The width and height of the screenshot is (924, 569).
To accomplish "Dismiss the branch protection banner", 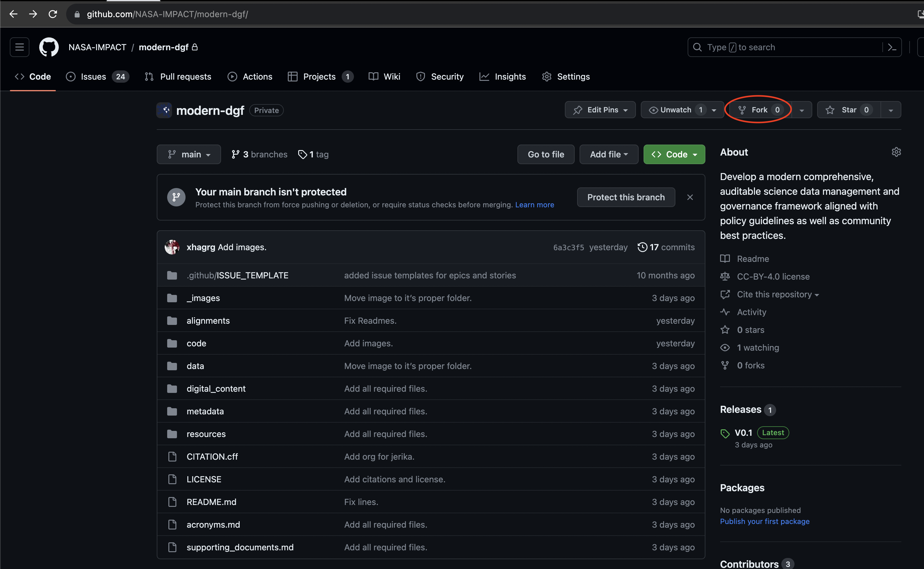I will pos(690,197).
